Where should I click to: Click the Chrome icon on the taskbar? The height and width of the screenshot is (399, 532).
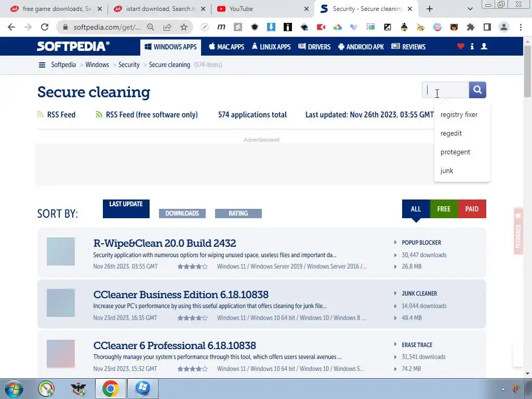pyautogui.click(x=110, y=389)
